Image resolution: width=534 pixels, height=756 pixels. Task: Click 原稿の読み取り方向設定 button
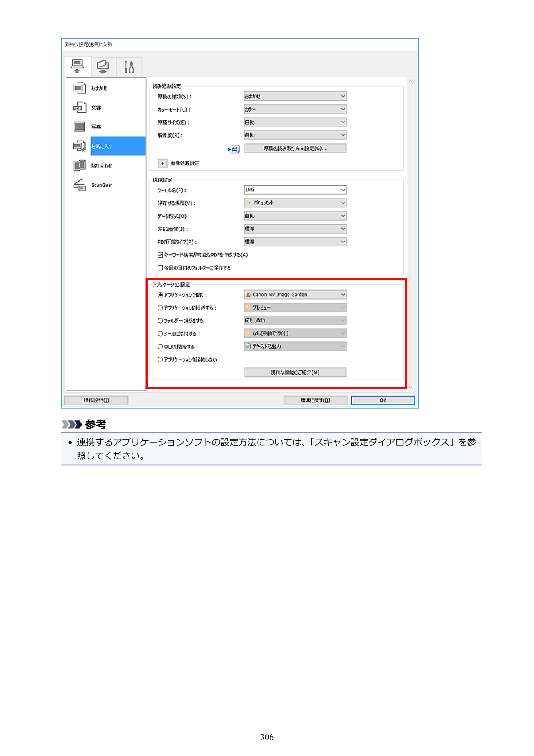pos(295,148)
